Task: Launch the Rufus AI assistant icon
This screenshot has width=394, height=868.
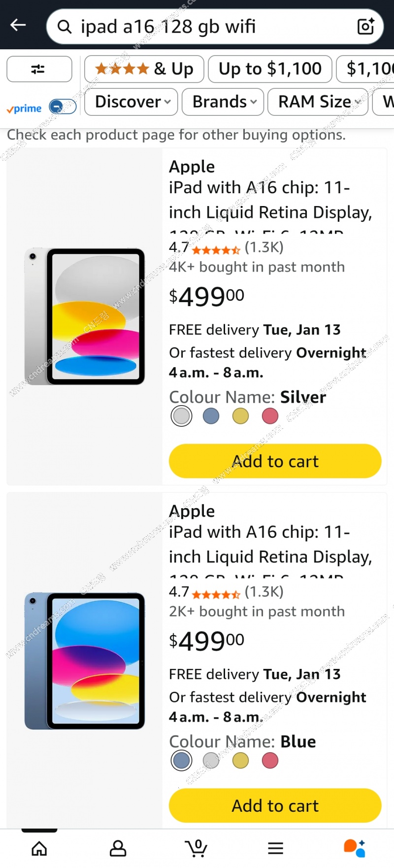Action: pos(354,848)
